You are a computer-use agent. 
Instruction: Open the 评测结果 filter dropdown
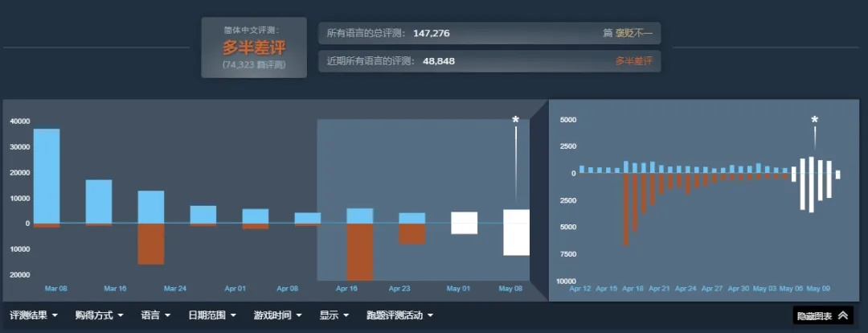click(x=34, y=315)
